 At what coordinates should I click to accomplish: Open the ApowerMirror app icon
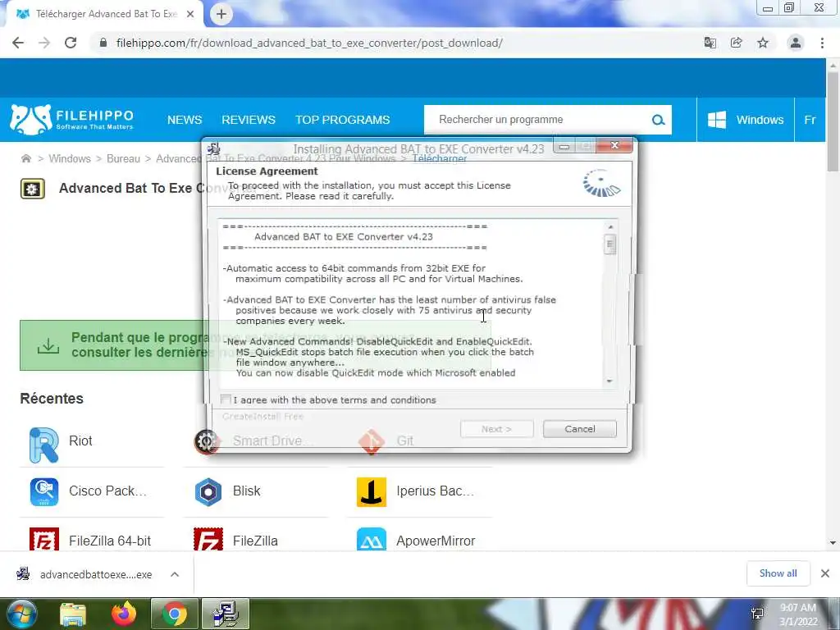tap(372, 540)
